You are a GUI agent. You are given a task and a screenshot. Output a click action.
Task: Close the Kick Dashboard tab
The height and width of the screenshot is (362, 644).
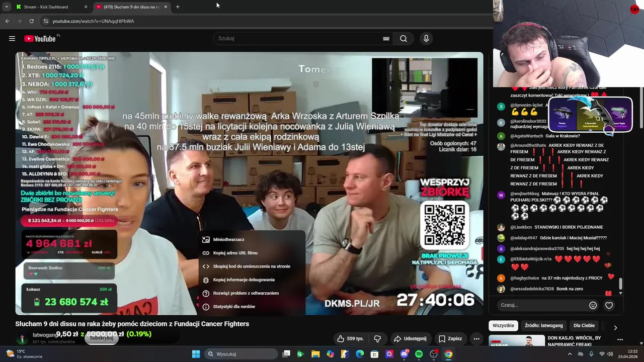[86, 7]
